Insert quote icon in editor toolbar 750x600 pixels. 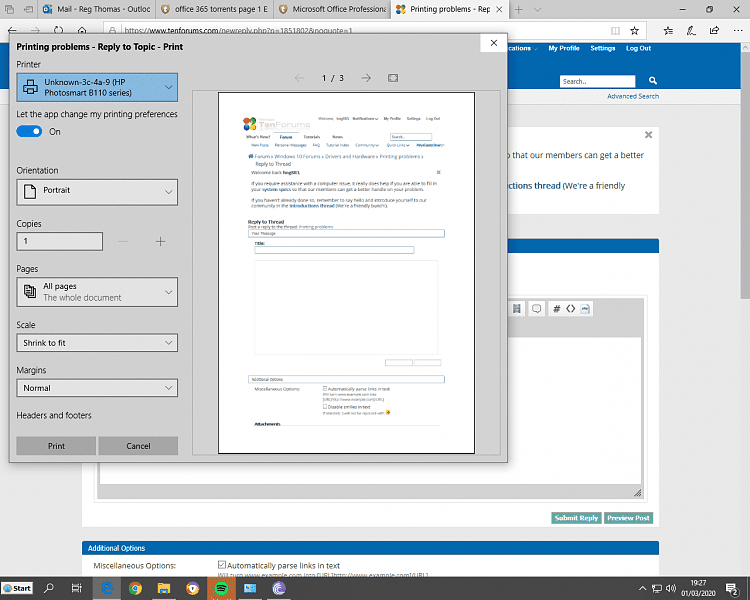coord(537,309)
